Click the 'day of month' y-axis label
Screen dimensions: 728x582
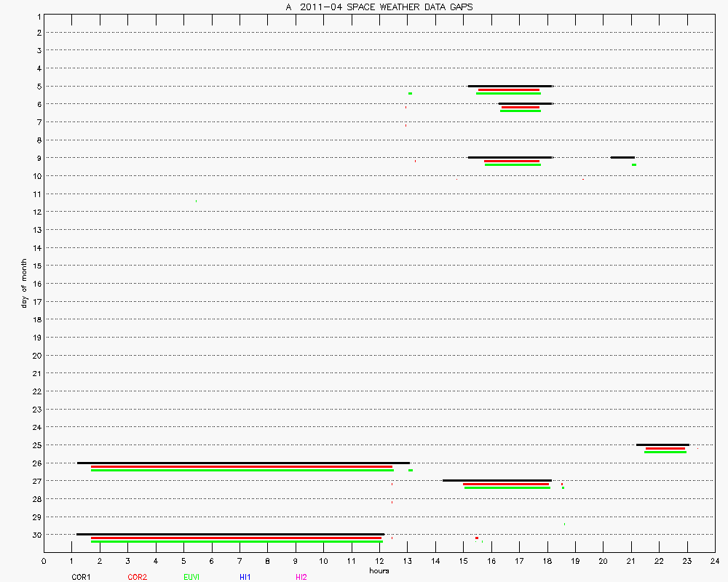click(24, 283)
